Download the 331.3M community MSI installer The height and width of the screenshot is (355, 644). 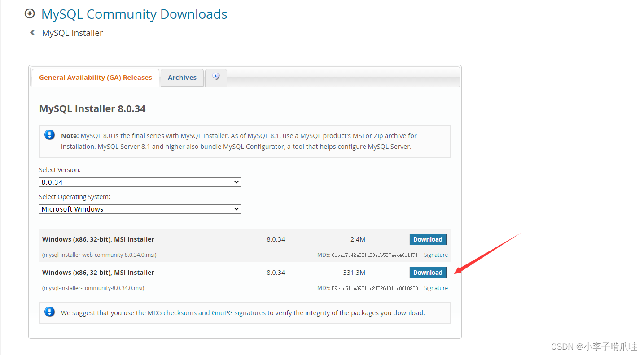point(428,273)
